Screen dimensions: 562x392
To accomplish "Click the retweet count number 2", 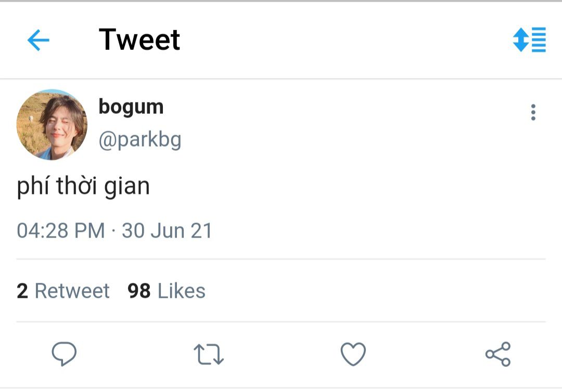I will (x=22, y=291).
